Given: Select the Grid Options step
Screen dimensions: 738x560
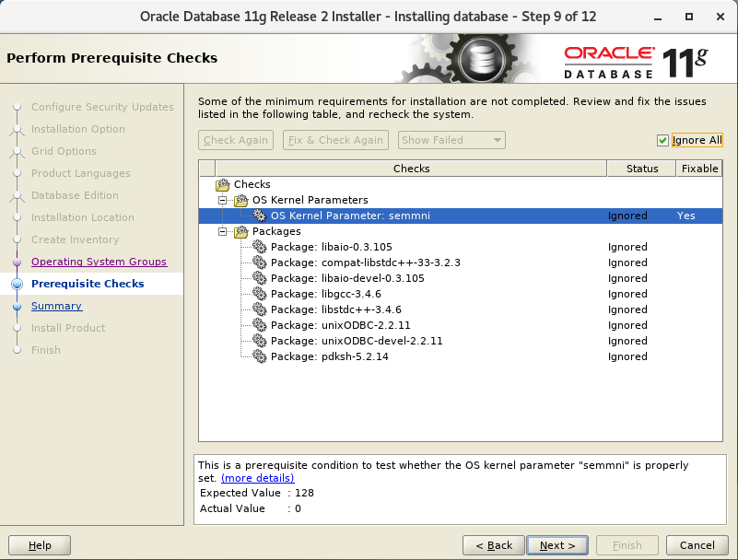Looking at the screenshot, I should [64, 151].
